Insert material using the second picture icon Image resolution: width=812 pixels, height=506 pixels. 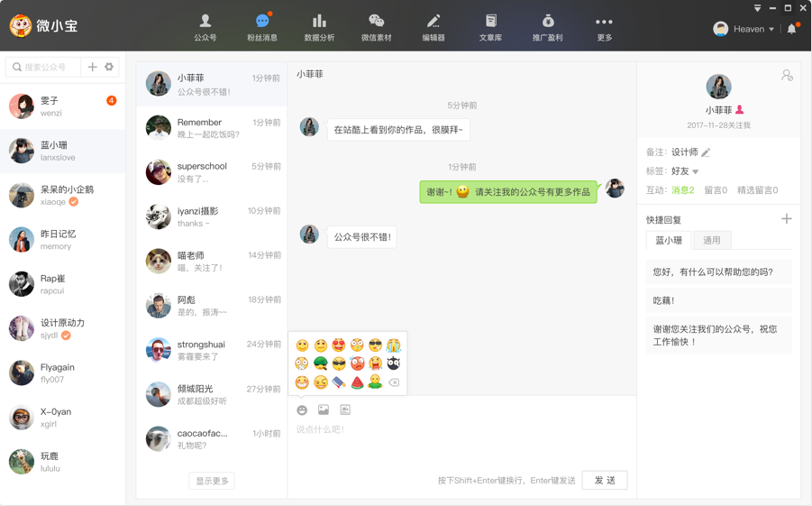click(345, 410)
